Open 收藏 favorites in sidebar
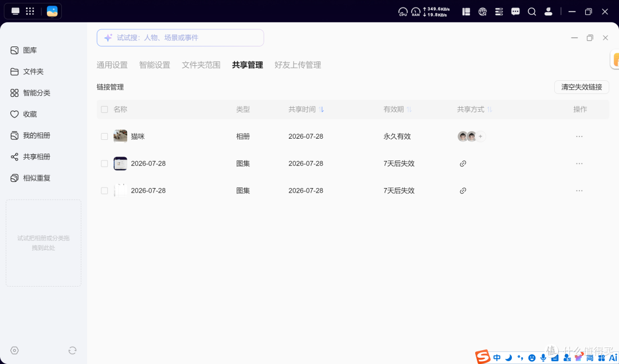619x364 pixels. pyautogui.click(x=23, y=114)
